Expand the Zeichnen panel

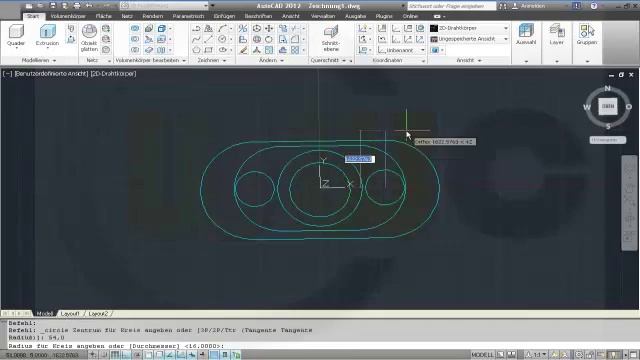click(211, 60)
